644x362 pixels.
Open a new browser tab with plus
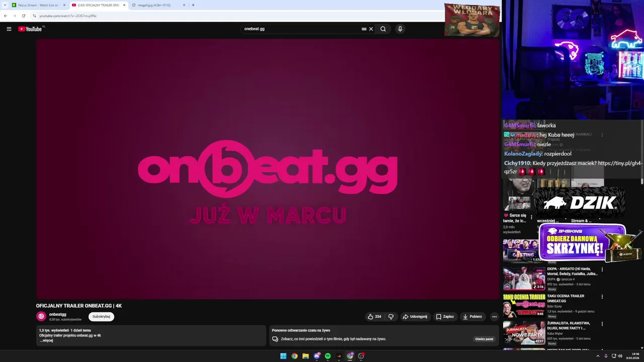coord(193,5)
